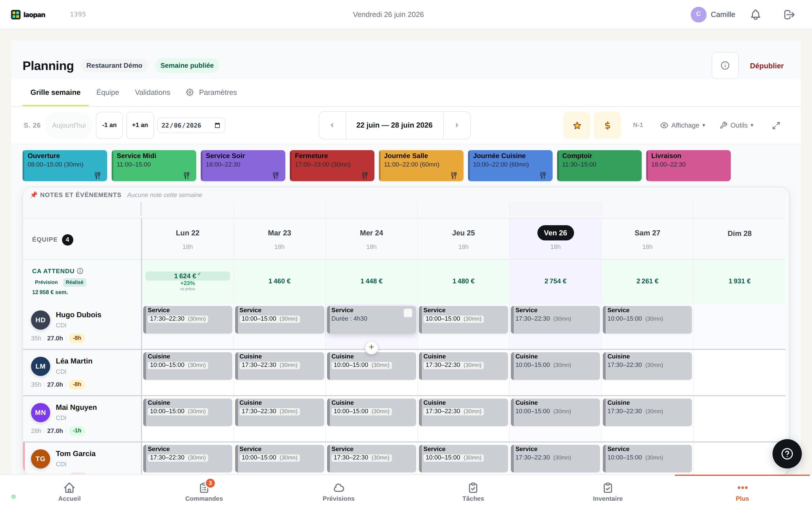
Task: Switch to the Grille semaine tab
Action: (x=55, y=92)
